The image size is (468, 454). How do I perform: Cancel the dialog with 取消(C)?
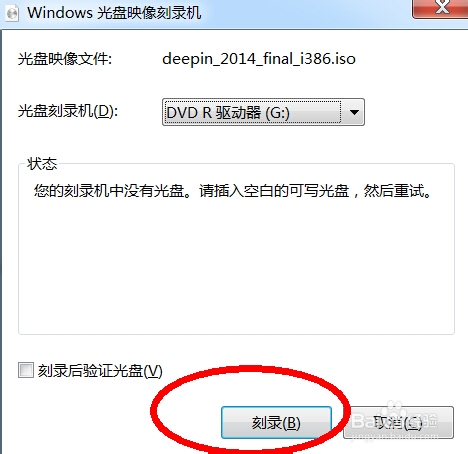click(398, 422)
